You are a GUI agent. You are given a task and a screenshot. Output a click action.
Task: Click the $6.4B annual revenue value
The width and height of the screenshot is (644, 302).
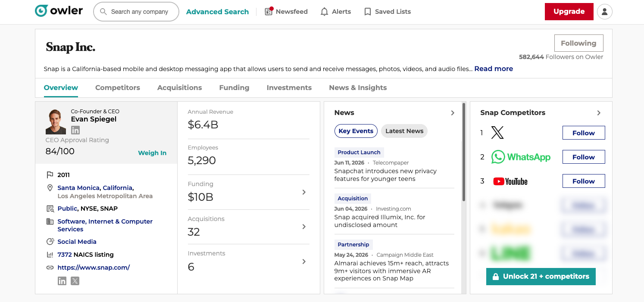203,125
